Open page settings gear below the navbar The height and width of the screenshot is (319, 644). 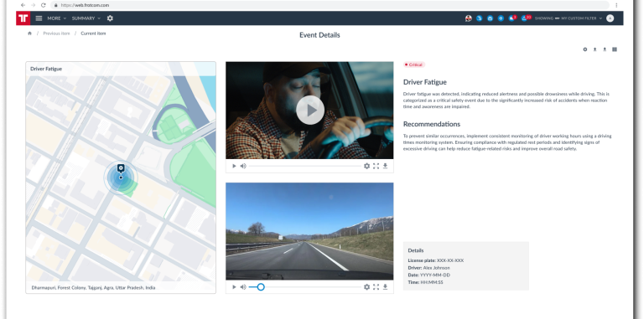point(585,49)
